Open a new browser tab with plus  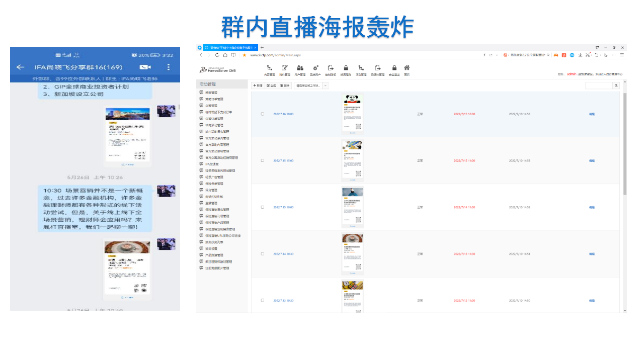point(262,47)
